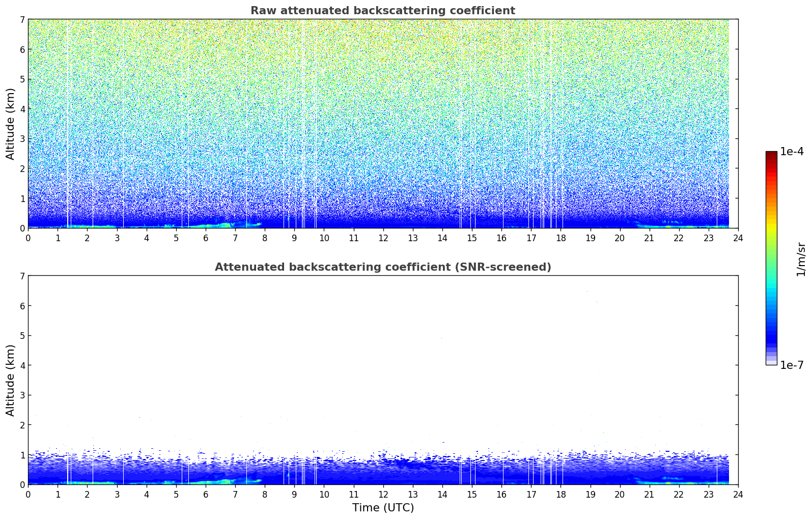Pick the dark red top of the colorbar
Viewport: 812px width, 519px height.
(771, 154)
